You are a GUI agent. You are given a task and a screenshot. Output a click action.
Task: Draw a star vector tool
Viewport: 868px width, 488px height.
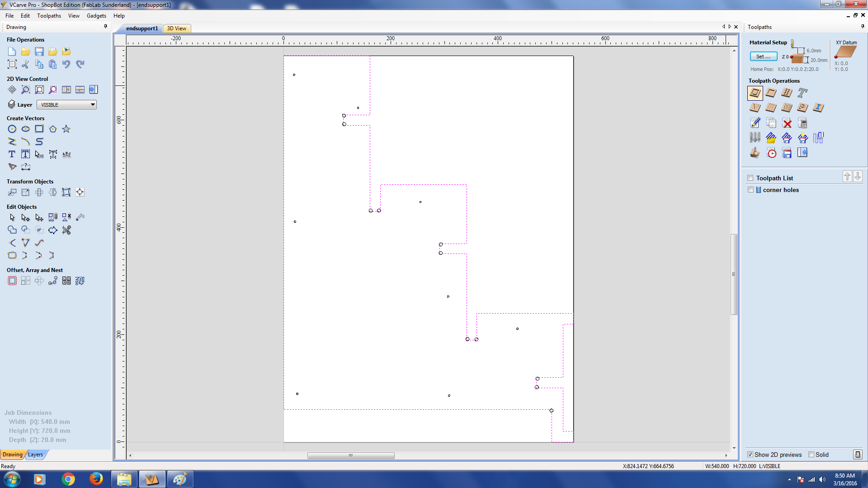click(x=66, y=129)
